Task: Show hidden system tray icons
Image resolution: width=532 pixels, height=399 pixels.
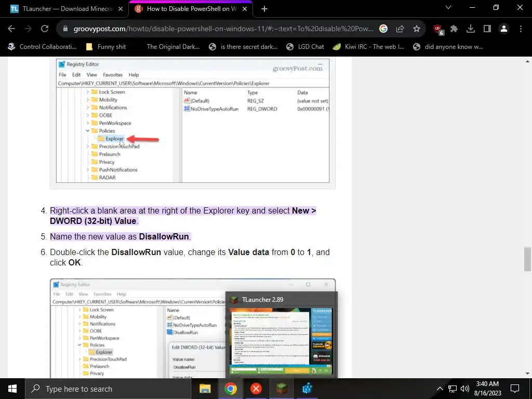Action: pos(440,389)
